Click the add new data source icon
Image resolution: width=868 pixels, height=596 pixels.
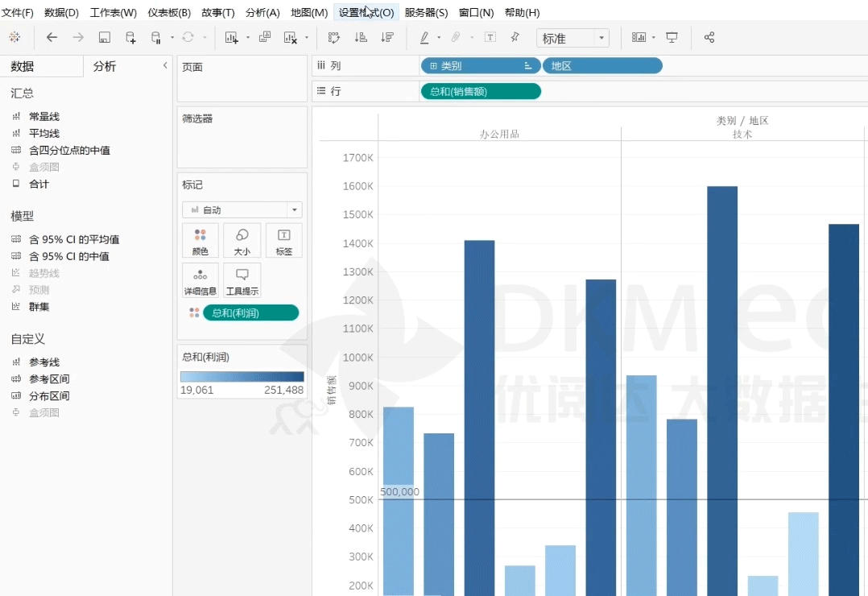(130, 37)
